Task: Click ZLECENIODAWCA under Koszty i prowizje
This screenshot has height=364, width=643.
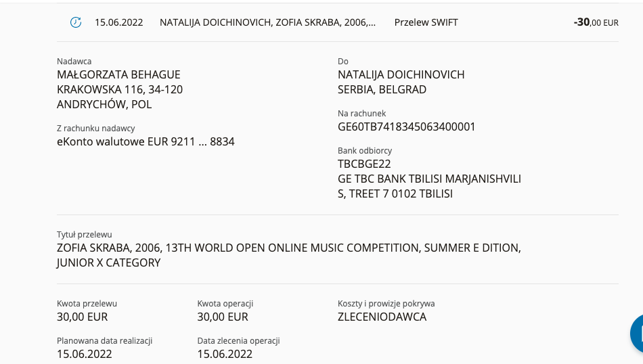Action: tap(382, 317)
